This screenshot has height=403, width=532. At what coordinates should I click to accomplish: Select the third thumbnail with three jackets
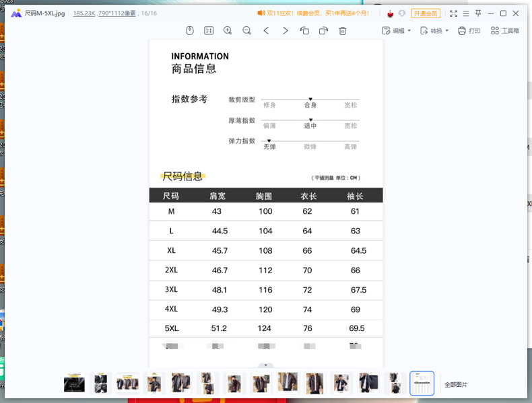click(127, 383)
